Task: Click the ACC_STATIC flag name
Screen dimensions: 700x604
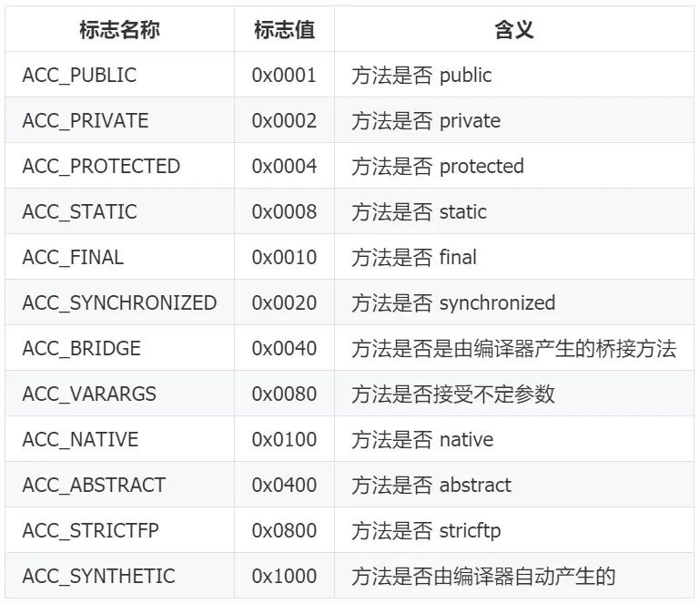Action: pyautogui.click(x=79, y=211)
